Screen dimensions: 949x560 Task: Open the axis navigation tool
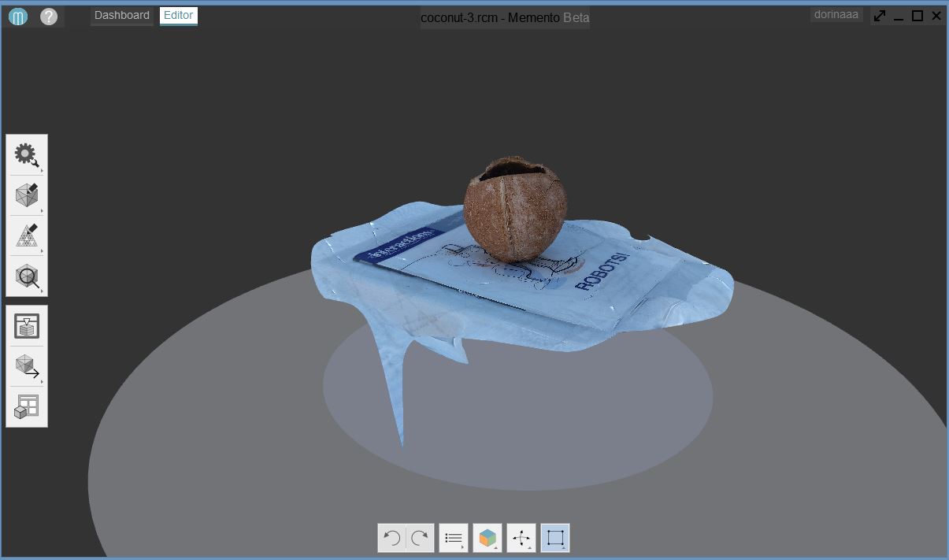[x=521, y=539]
